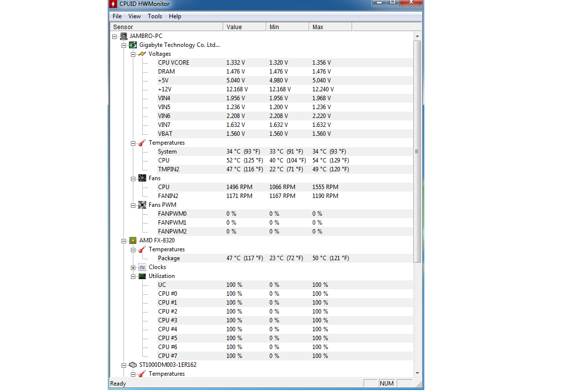Click the Min column header
This screenshot has width=569, height=392.
point(287,27)
